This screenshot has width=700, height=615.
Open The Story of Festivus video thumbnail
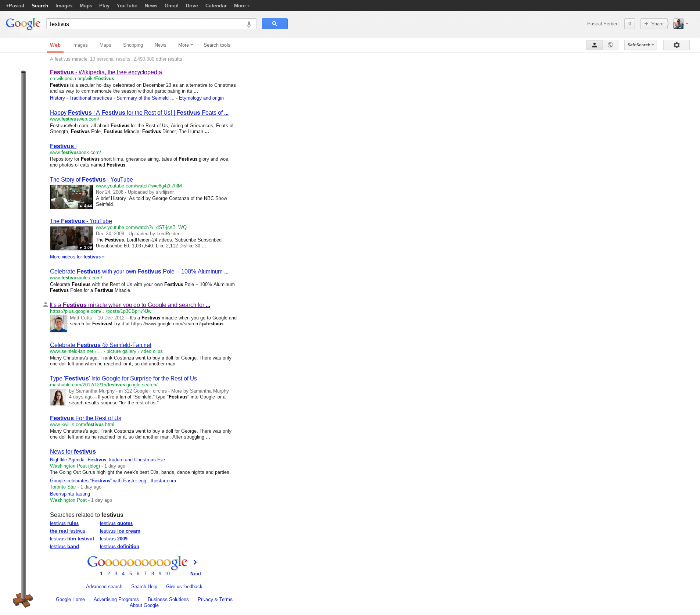pos(72,197)
